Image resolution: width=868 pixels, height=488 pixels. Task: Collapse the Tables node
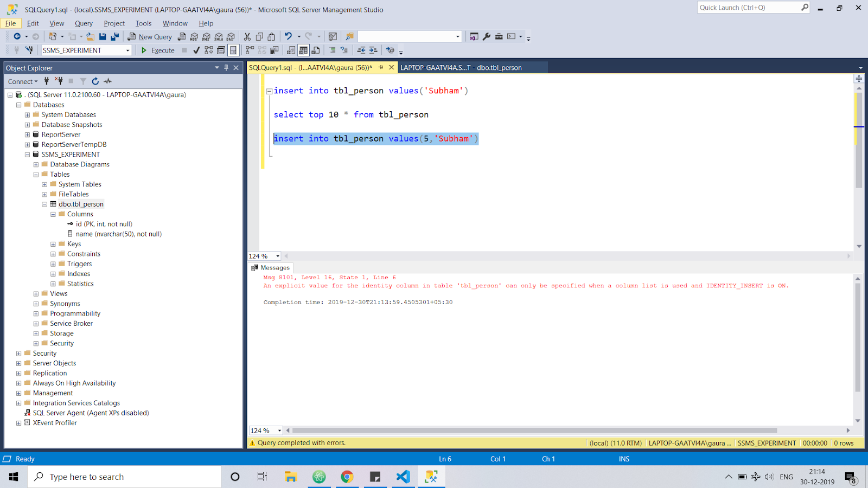coord(36,174)
